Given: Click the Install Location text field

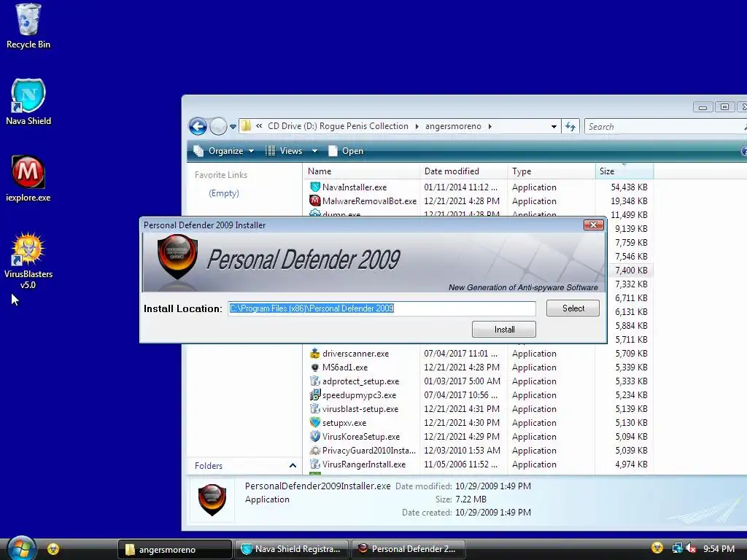Looking at the screenshot, I should click(382, 308).
